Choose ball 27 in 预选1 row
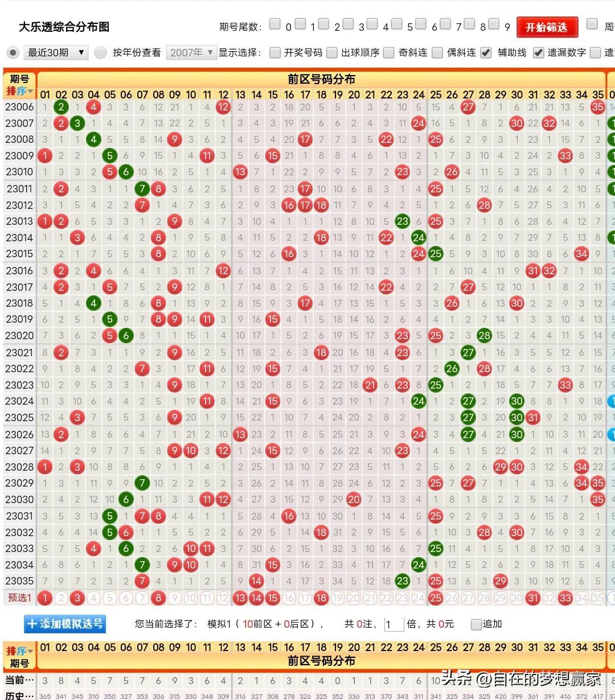Screen dimensions: 615x700 468,598
